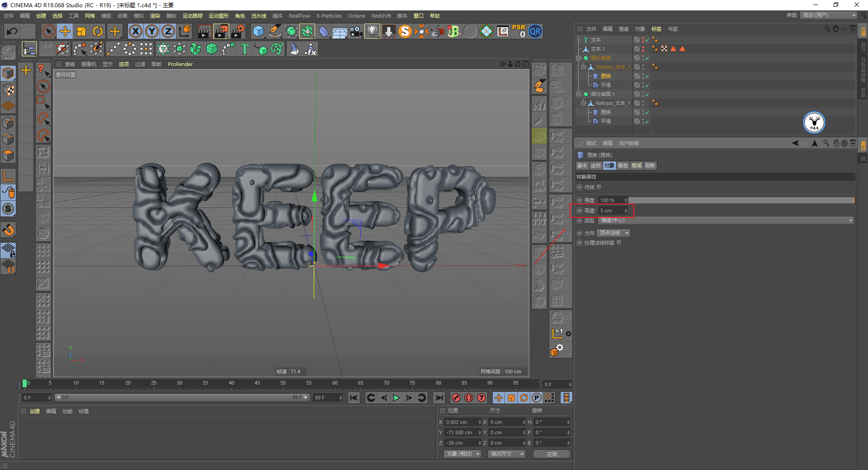Click 类型 keyframe circle button
This screenshot has width=868, height=470.
pyautogui.click(x=580, y=221)
